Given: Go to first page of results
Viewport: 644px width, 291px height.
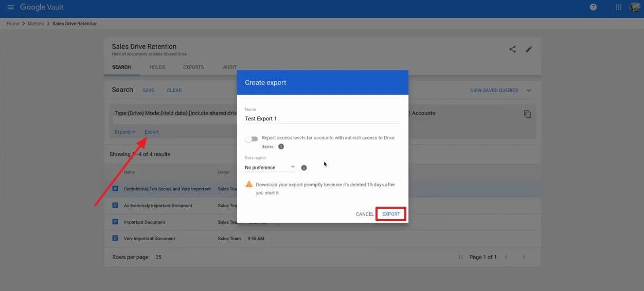Looking at the screenshot, I should (461, 257).
